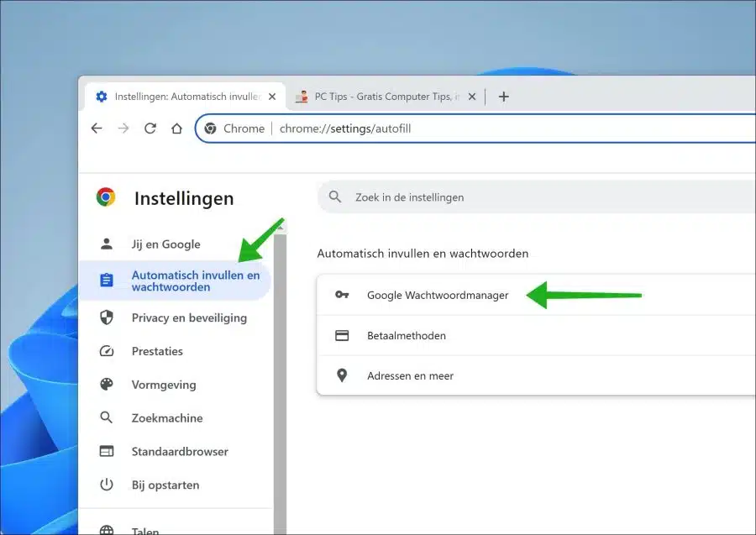Open Betaalmethoden payment methods
The image size is (756, 535).
coord(536,335)
